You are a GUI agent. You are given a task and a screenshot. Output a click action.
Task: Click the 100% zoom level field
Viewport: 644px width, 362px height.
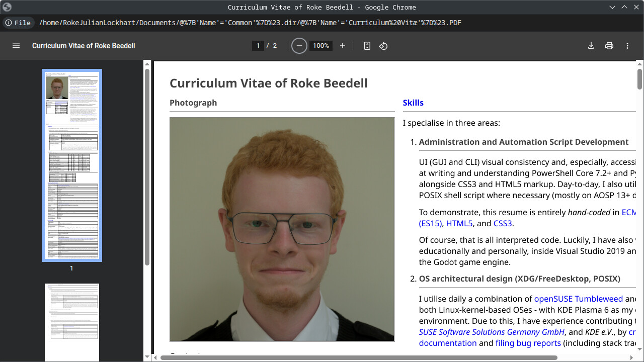(x=321, y=46)
